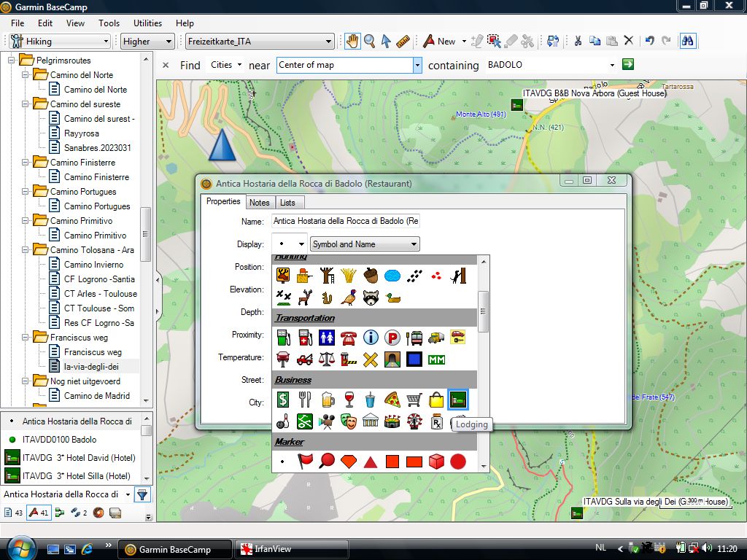Switch to the Notes tab

point(259,202)
